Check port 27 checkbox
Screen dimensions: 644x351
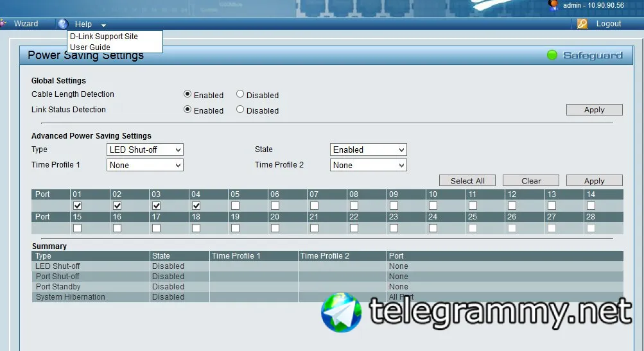[x=552, y=228]
